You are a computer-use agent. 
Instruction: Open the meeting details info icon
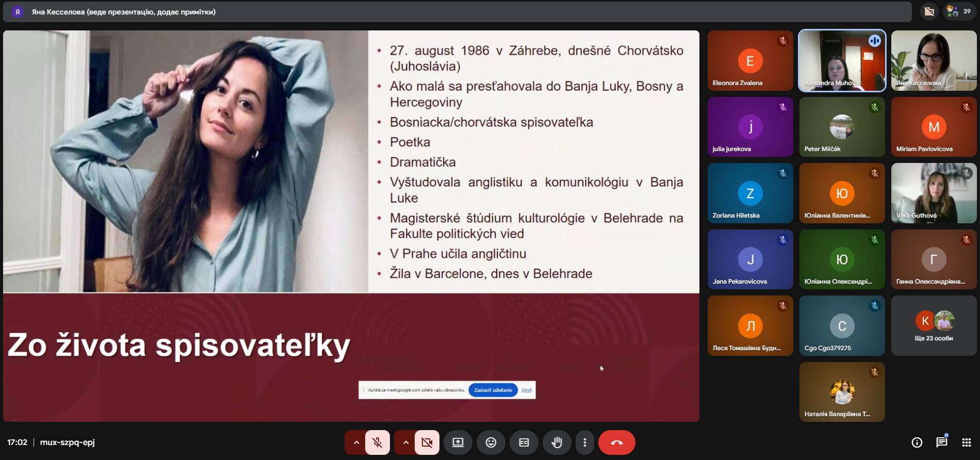coord(917,442)
